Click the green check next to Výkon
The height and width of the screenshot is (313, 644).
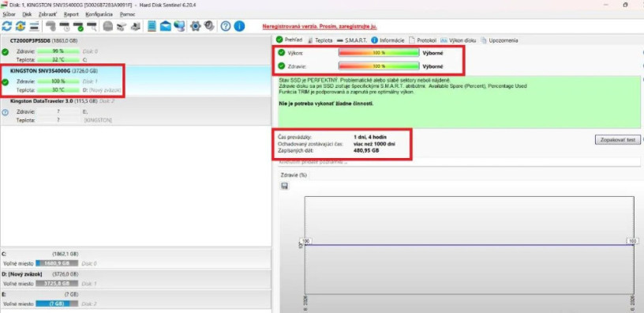click(x=281, y=53)
